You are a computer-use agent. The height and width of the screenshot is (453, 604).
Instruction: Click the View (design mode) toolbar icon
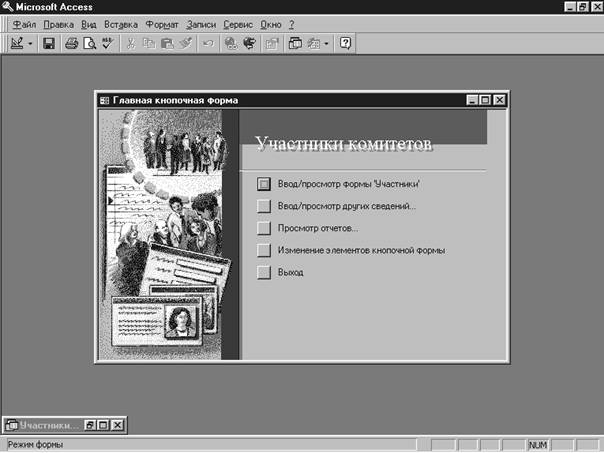coord(17,43)
